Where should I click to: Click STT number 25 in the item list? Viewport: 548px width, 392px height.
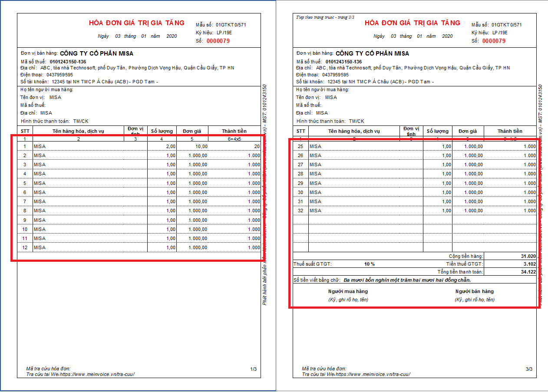click(x=300, y=146)
